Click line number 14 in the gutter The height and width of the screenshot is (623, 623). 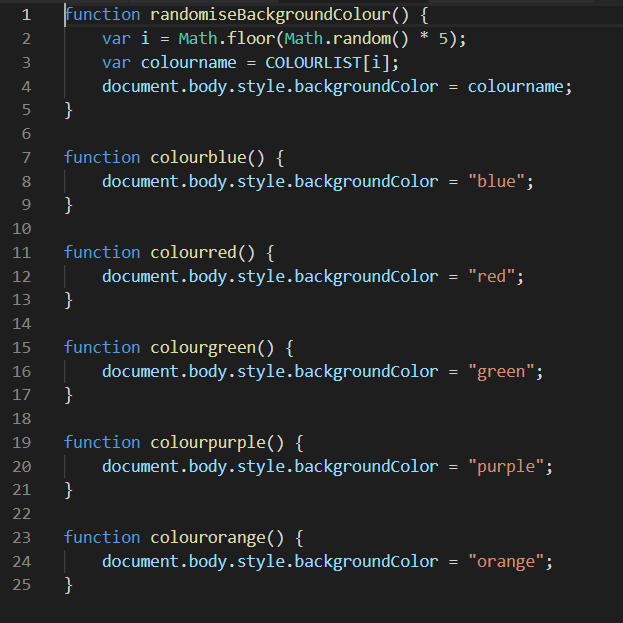[x=22, y=324]
